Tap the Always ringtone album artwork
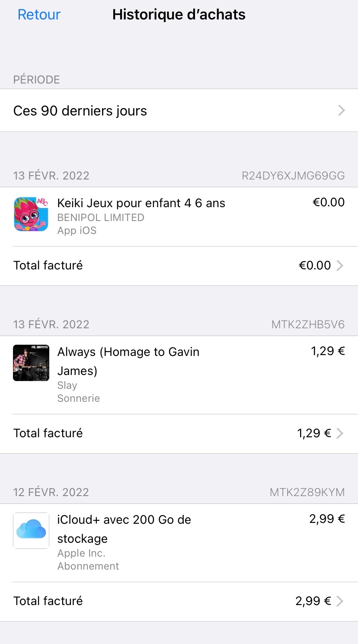The height and width of the screenshot is (644, 358). (31, 362)
